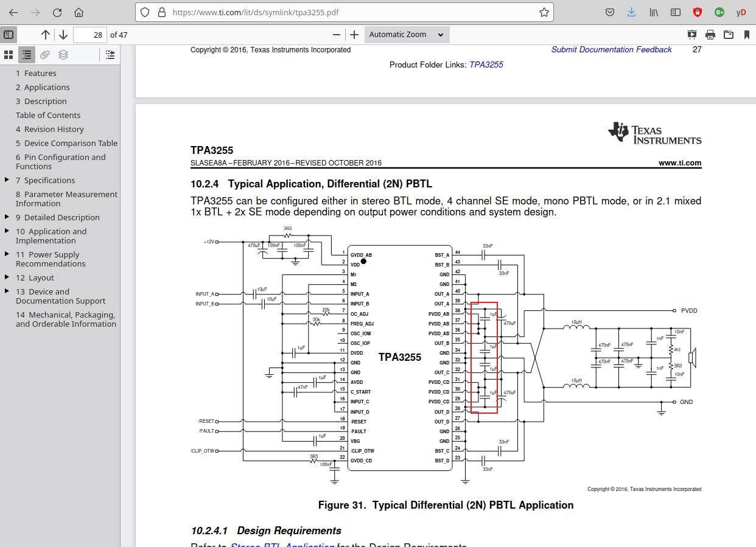Click the shield tracking protection icon
This screenshot has width=756, height=547.
coord(145,12)
